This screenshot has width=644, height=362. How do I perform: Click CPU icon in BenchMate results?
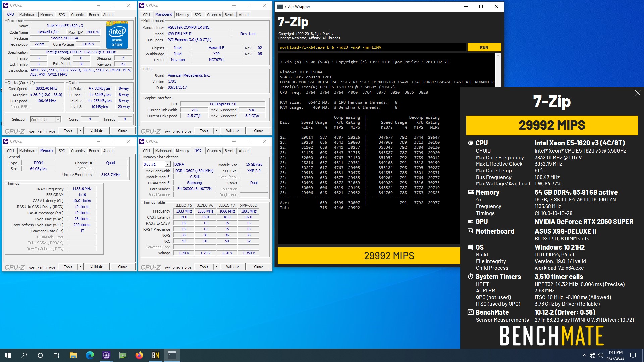(x=470, y=143)
